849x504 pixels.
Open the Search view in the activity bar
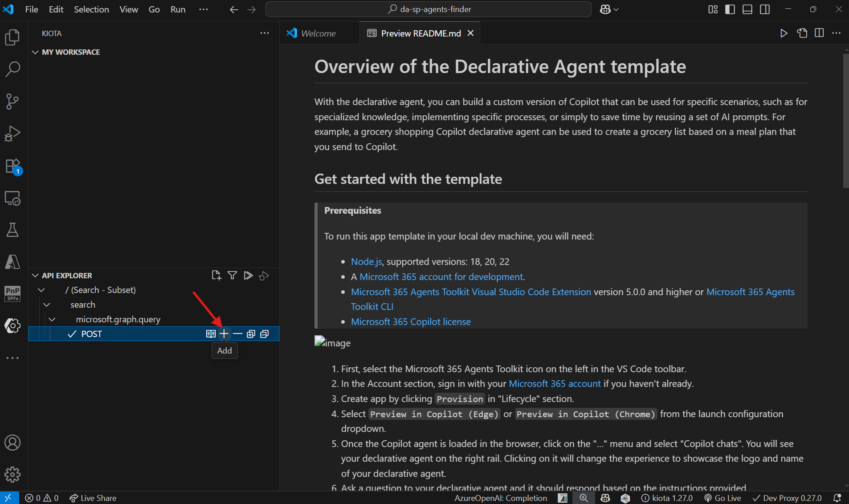coord(12,69)
